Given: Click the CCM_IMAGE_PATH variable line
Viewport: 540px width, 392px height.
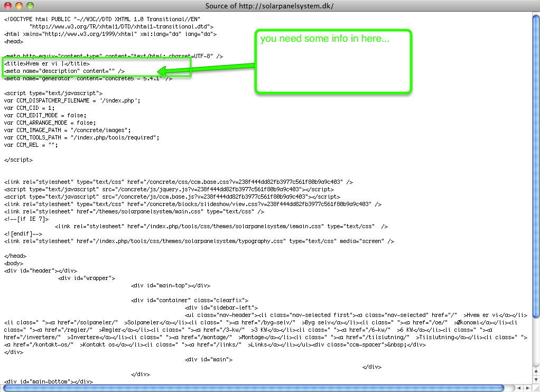Looking at the screenshot, I should point(68,130).
